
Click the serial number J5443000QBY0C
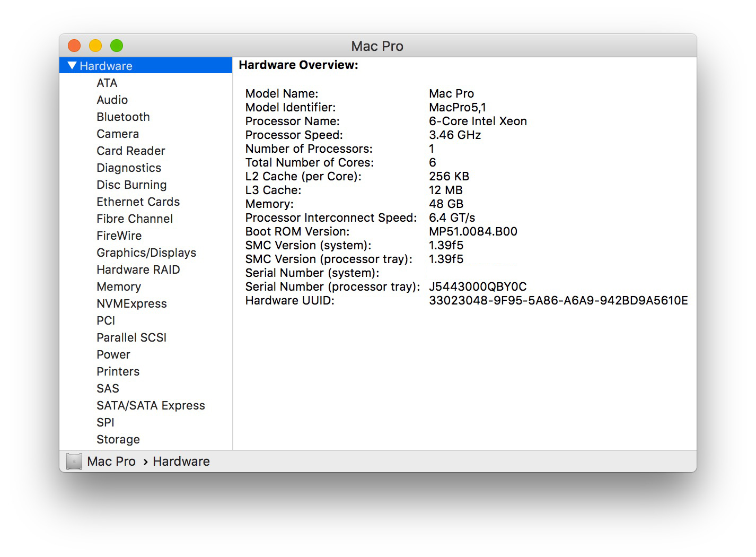pyautogui.click(x=478, y=287)
